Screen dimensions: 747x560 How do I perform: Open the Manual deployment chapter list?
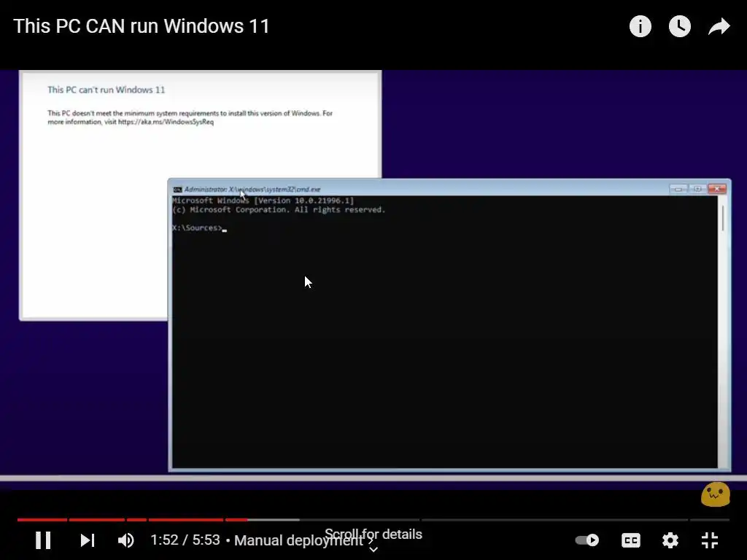point(303,540)
